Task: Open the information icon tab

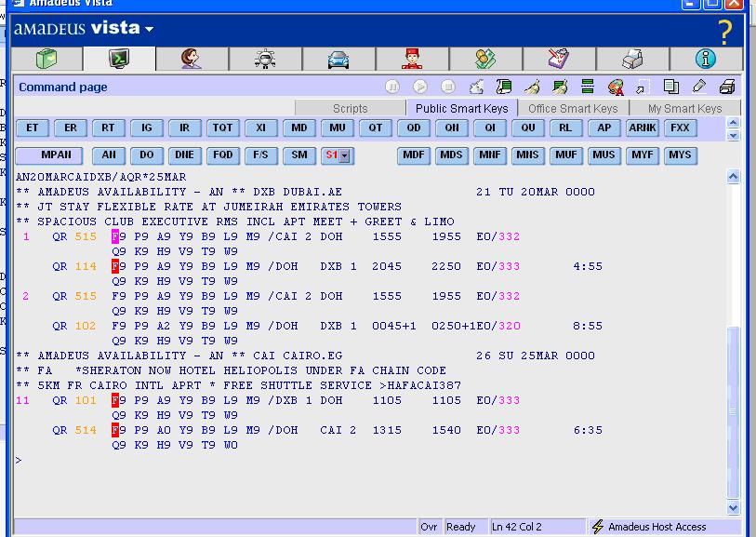Action: click(706, 59)
